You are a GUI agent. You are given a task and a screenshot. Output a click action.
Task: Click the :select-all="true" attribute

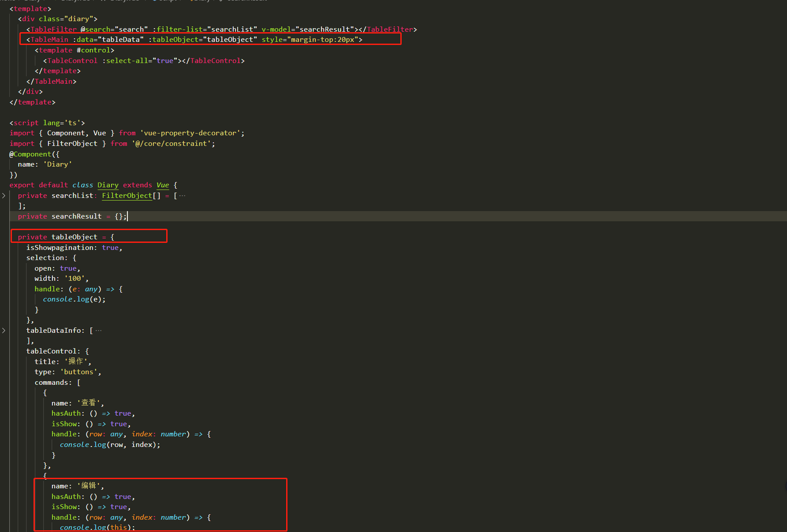click(140, 61)
